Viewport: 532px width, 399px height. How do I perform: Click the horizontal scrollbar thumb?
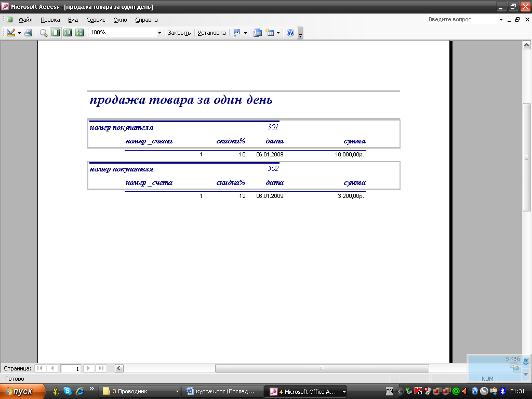pyautogui.click(x=322, y=368)
